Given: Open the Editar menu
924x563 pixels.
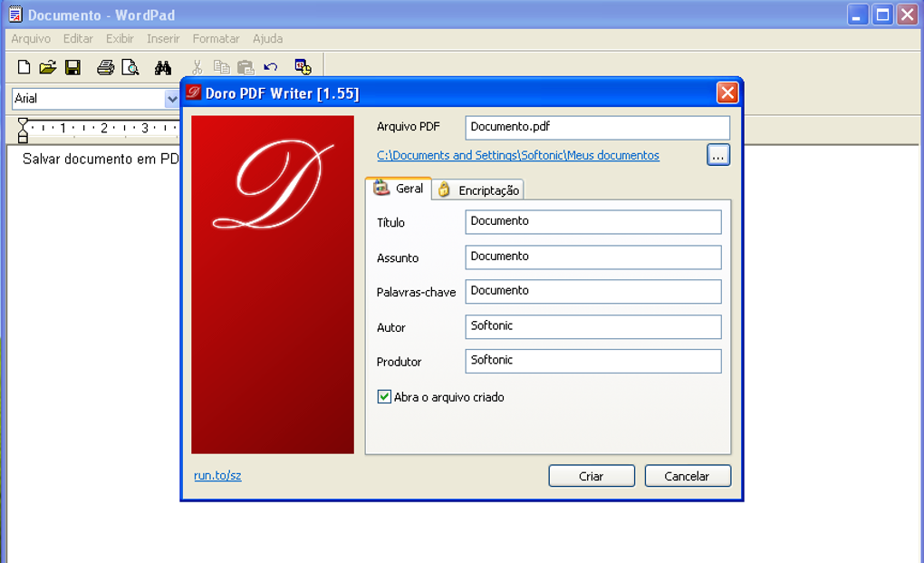Looking at the screenshot, I should pyautogui.click(x=78, y=39).
